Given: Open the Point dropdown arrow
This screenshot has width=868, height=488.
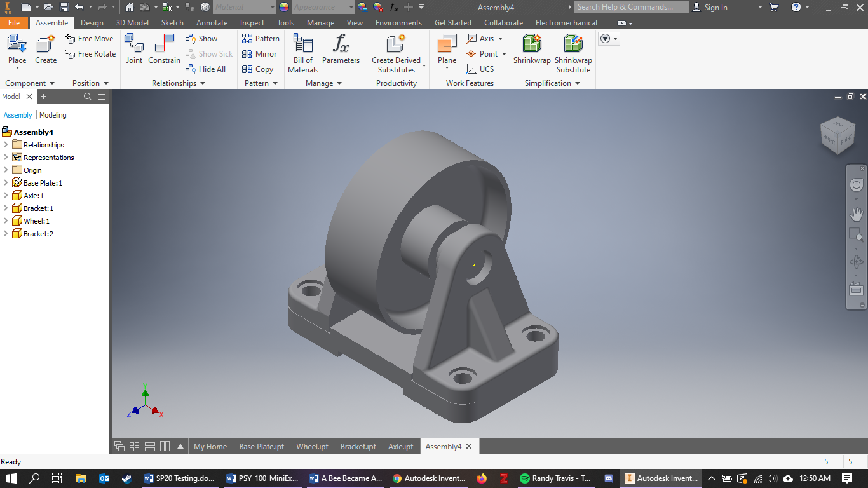Looking at the screenshot, I should point(504,54).
